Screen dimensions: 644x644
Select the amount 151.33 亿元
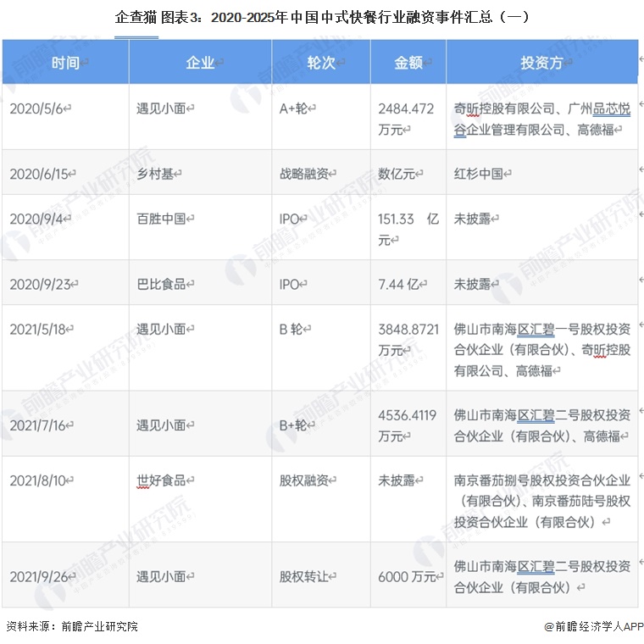point(408,229)
